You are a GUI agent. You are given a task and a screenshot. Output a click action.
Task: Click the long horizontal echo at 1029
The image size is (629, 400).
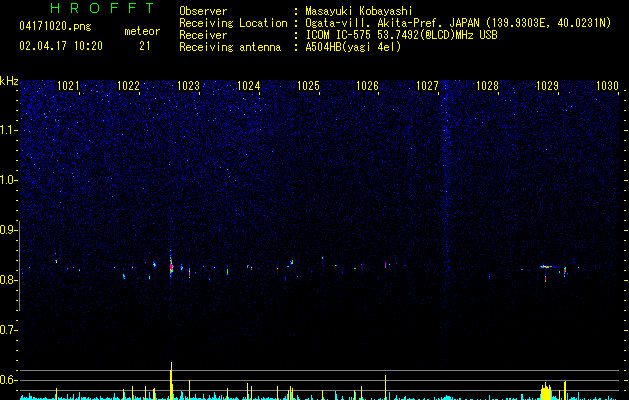click(x=546, y=266)
